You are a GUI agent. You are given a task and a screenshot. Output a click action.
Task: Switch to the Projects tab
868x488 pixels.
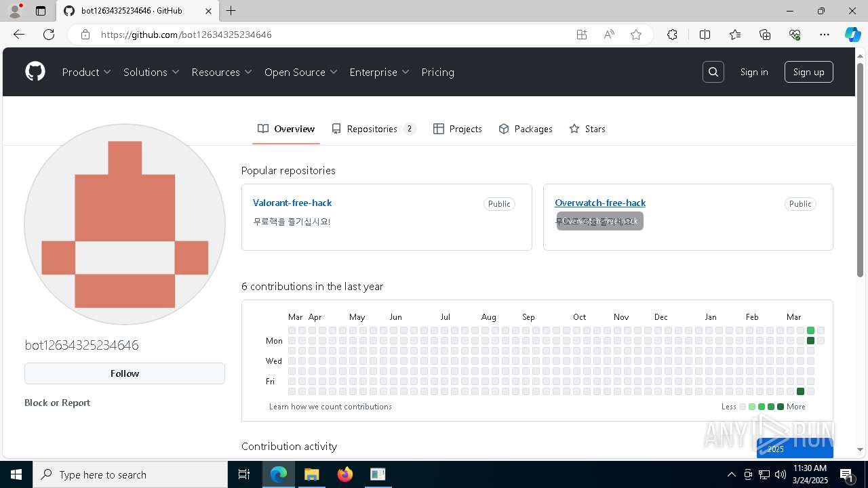(x=458, y=129)
